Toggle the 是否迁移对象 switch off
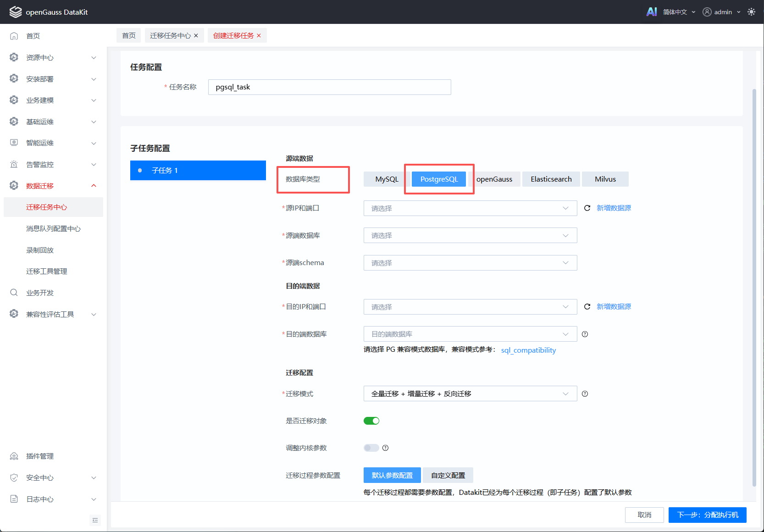Image resolution: width=764 pixels, height=532 pixels. pyautogui.click(x=371, y=421)
